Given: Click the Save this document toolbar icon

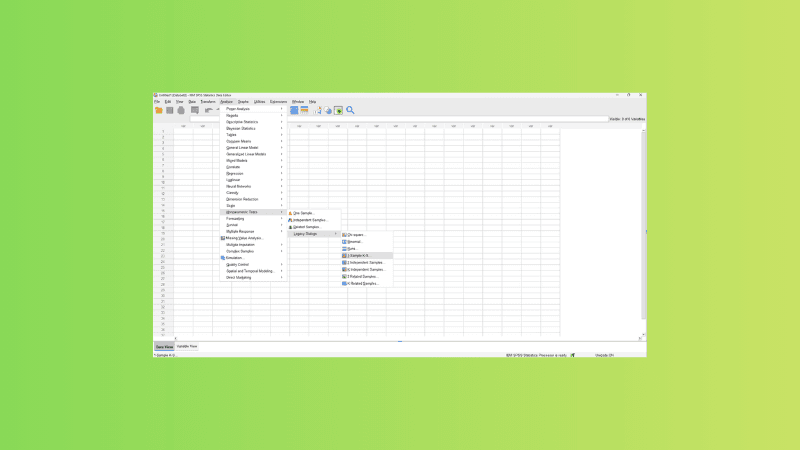Looking at the screenshot, I should point(169,110).
